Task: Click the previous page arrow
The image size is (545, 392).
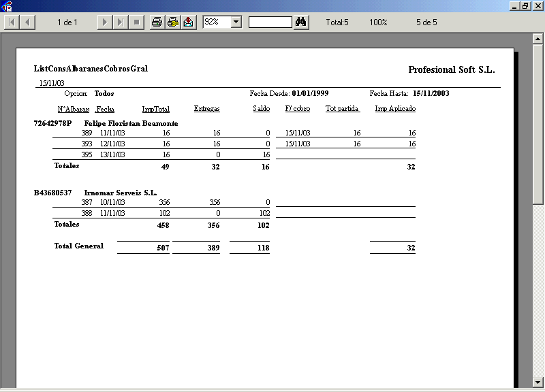Action: [x=27, y=22]
